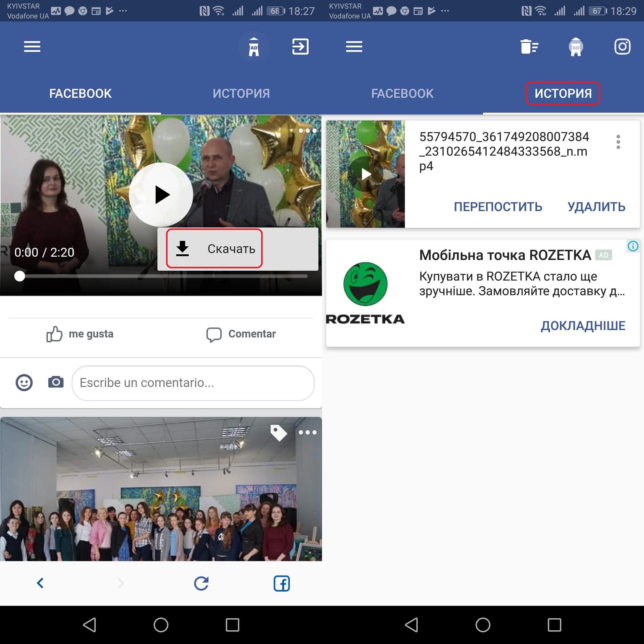Open three-dot options on the video post
The height and width of the screenshot is (644, 644).
tap(307, 130)
